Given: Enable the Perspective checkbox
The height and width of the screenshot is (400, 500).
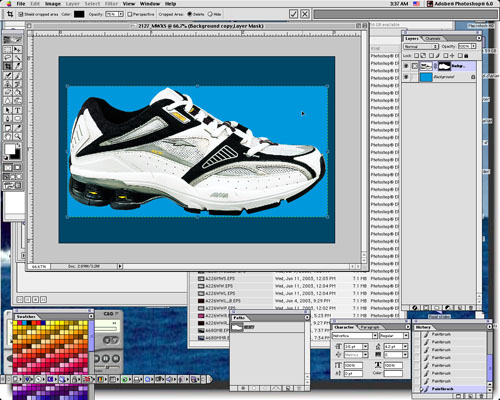Looking at the screenshot, I should pos(130,14).
